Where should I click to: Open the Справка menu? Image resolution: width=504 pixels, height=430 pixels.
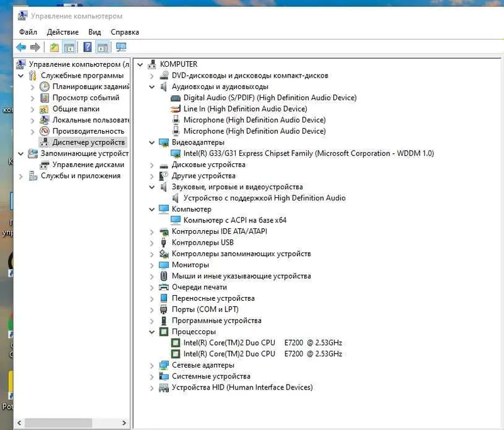click(x=125, y=32)
